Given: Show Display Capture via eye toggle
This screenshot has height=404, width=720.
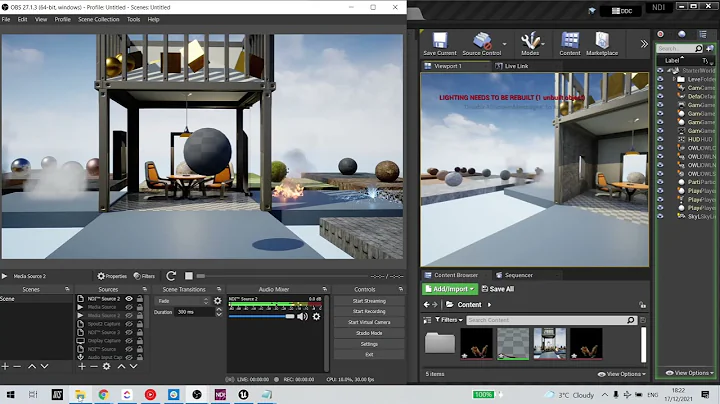Looking at the screenshot, I should (x=129, y=341).
